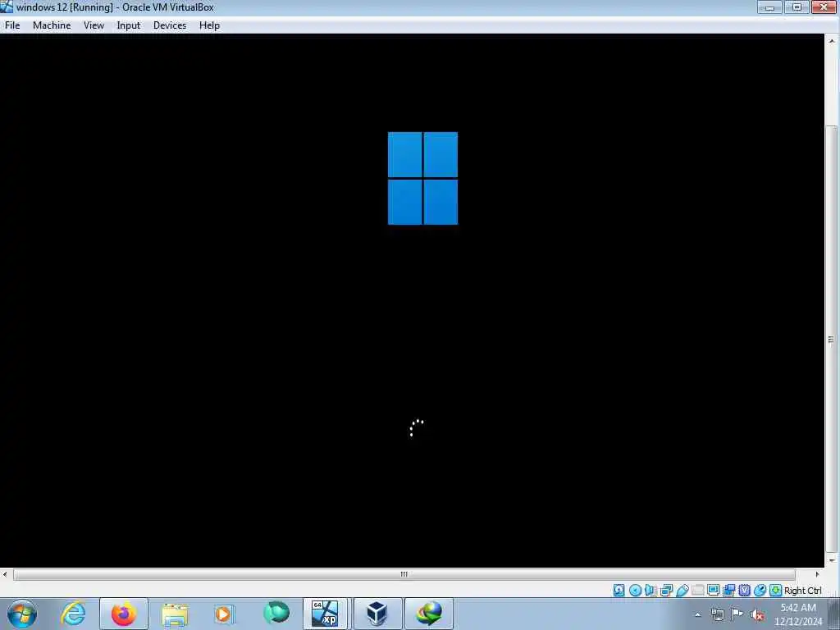Click the keyboard capture green arrow icon
This screenshot has height=630, width=840.
(x=775, y=591)
